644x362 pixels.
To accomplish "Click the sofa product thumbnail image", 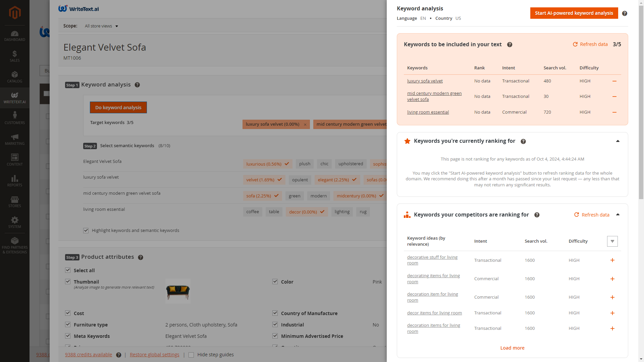I will [178, 291].
